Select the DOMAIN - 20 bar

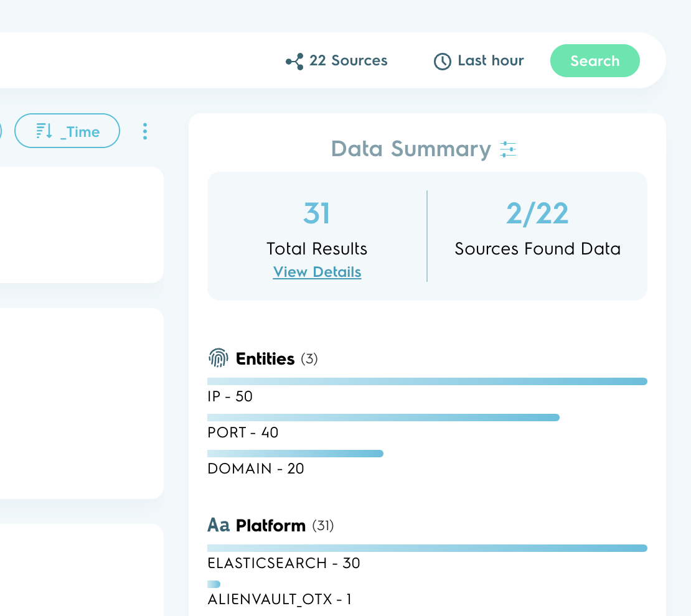pos(295,454)
